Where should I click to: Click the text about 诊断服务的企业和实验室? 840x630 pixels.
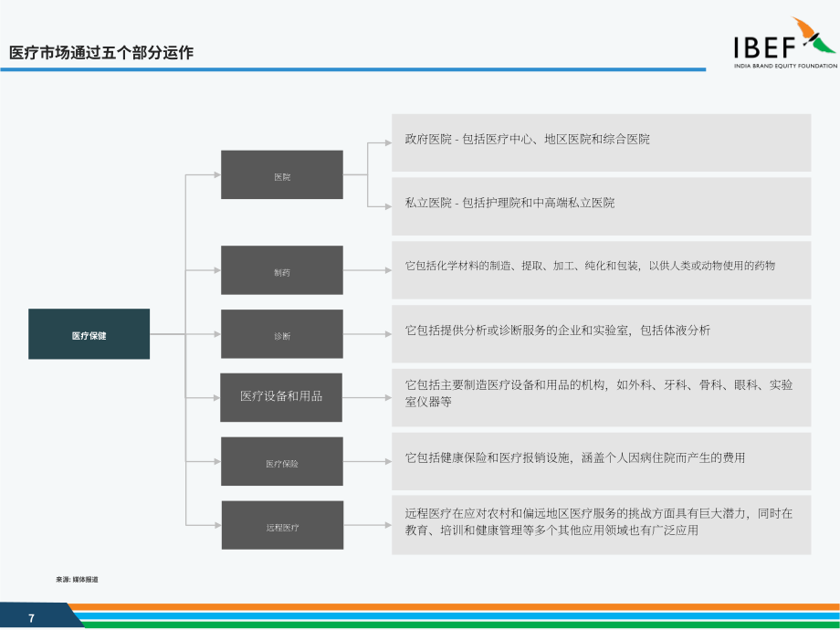pos(557,331)
